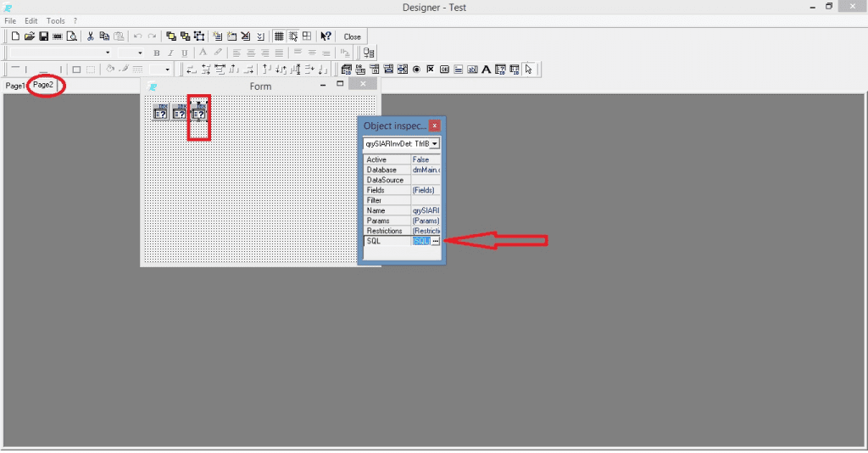The image size is (868, 453).
Task: Toggle Bold formatting
Action: (157, 53)
